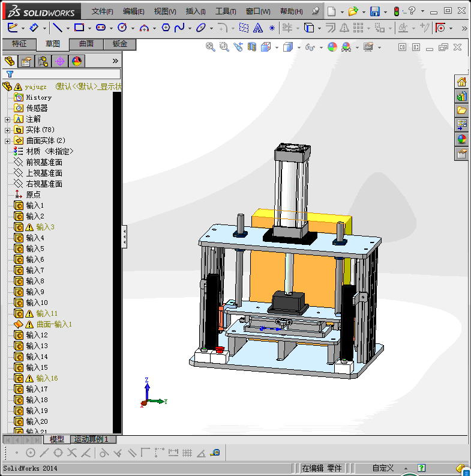Click the Edit Appearance color ball icon
The width and height of the screenshot is (471, 476).
pos(332,47)
